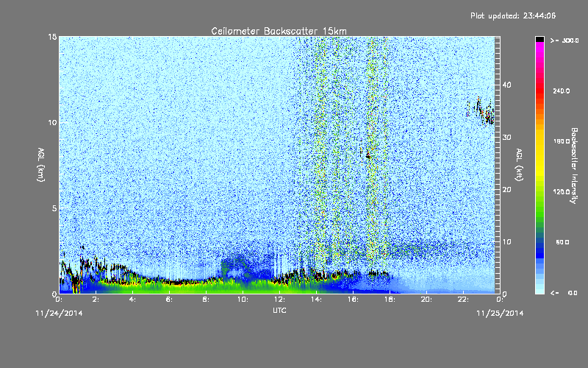This screenshot has height=368, width=588.
Task: Click the '18:' hour tick label
Action: coord(390,300)
